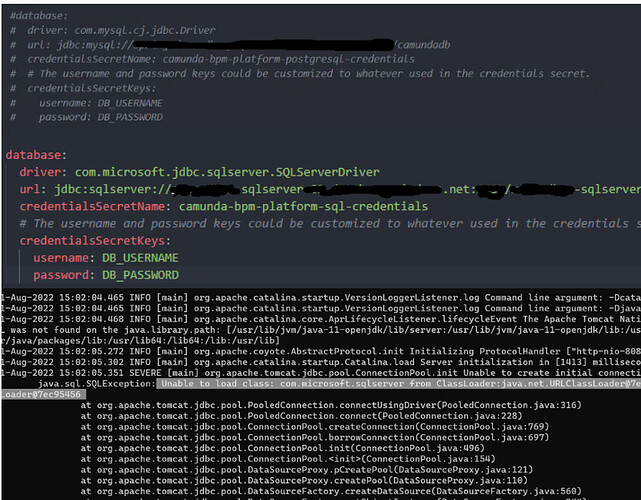Viewport: 641px width, 500px height.
Task: Click DataSourceFactory.createDataSource stack trace line
Action: coord(331,491)
